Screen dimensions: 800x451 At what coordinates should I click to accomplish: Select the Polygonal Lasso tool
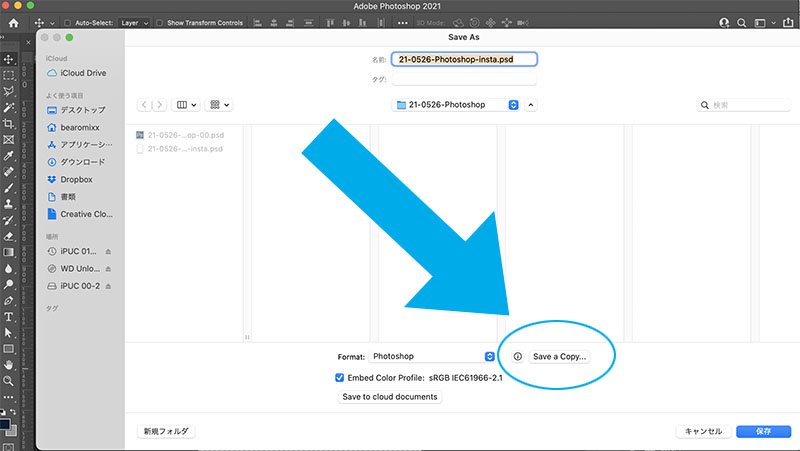pyautogui.click(x=9, y=92)
